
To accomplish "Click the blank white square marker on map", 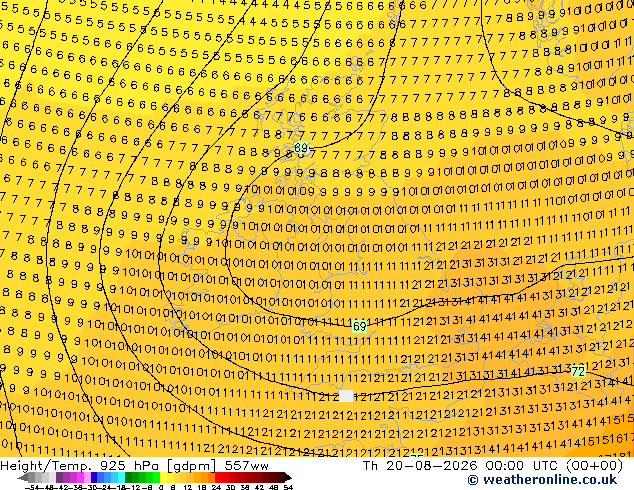I will tap(346, 396).
